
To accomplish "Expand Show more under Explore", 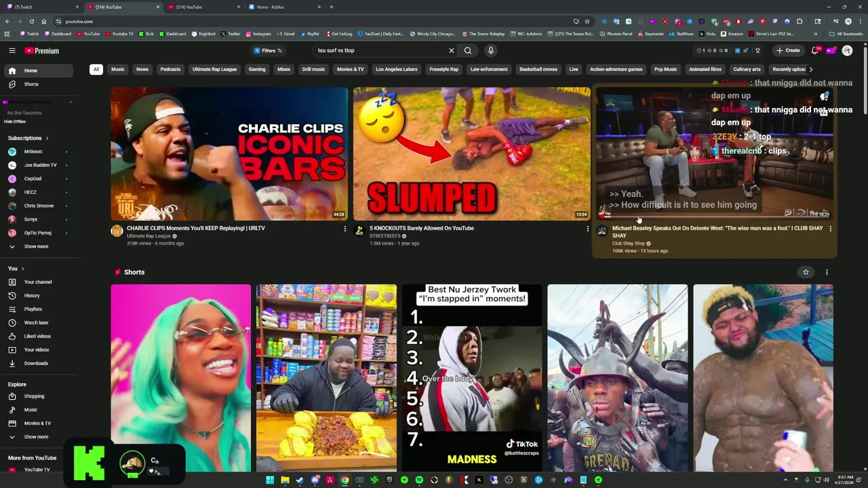I will [39, 437].
